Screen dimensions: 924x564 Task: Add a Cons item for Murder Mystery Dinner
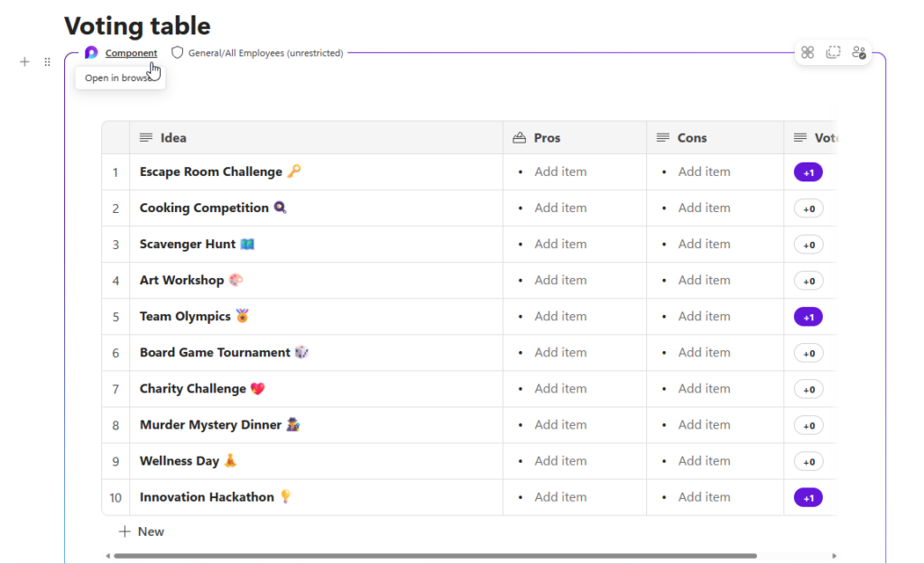(704, 425)
